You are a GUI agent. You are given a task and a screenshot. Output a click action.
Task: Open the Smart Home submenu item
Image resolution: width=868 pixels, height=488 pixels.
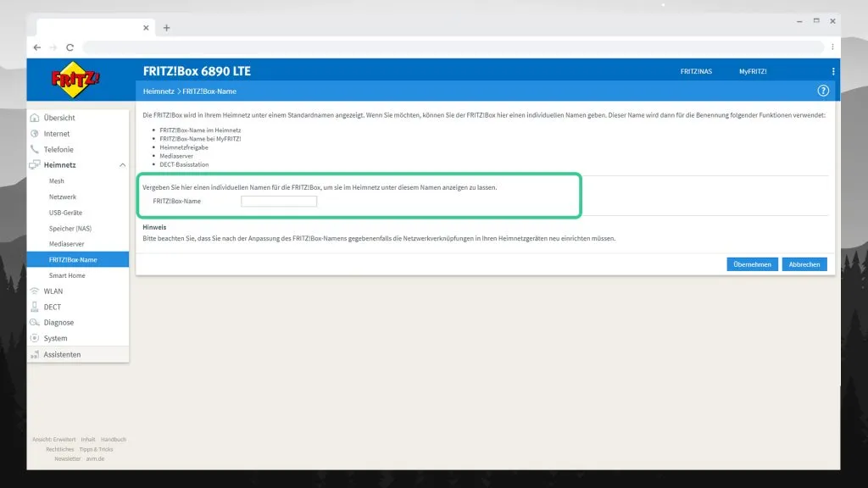tap(67, 275)
